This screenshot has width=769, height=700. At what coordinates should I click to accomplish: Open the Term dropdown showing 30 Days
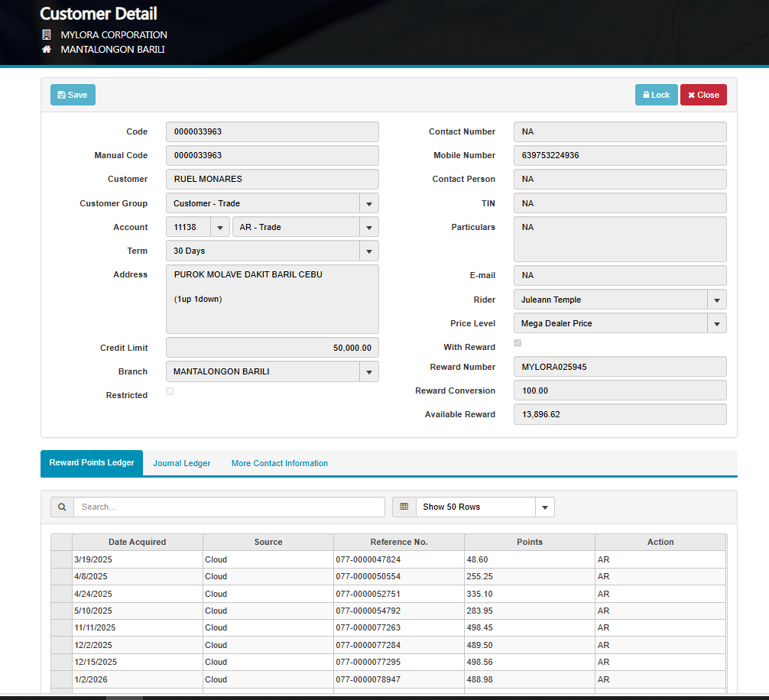(368, 251)
